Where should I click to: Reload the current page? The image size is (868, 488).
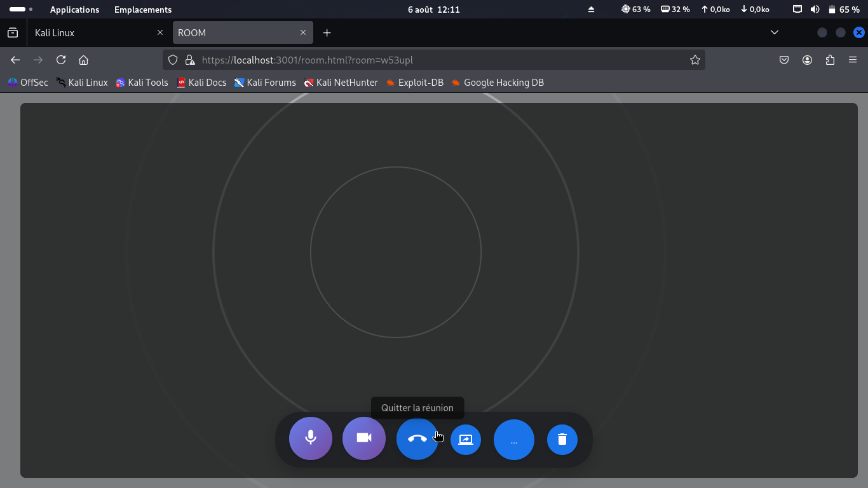pos(61,60)
